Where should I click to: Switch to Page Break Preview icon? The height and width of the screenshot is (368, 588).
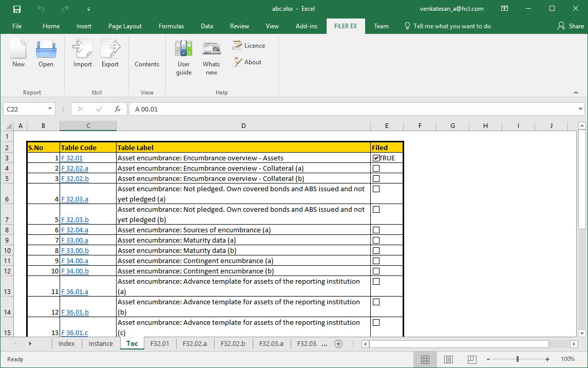(x=472, y=359)
